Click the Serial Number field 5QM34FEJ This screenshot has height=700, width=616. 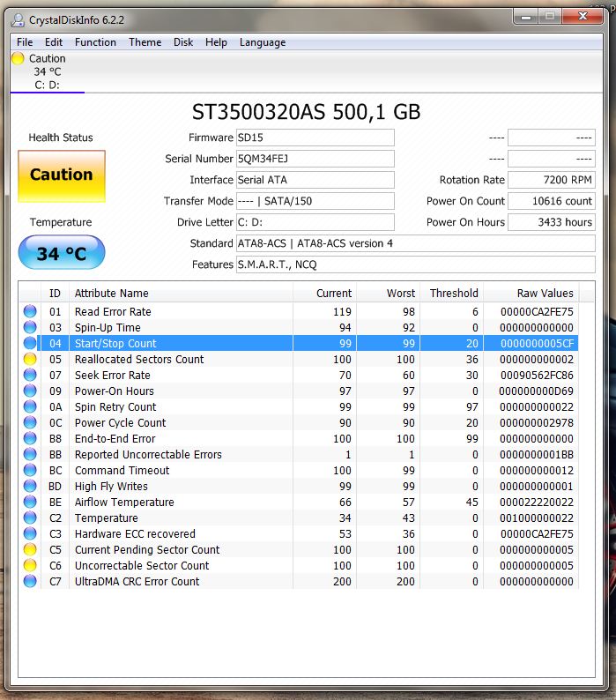(315, 159)
